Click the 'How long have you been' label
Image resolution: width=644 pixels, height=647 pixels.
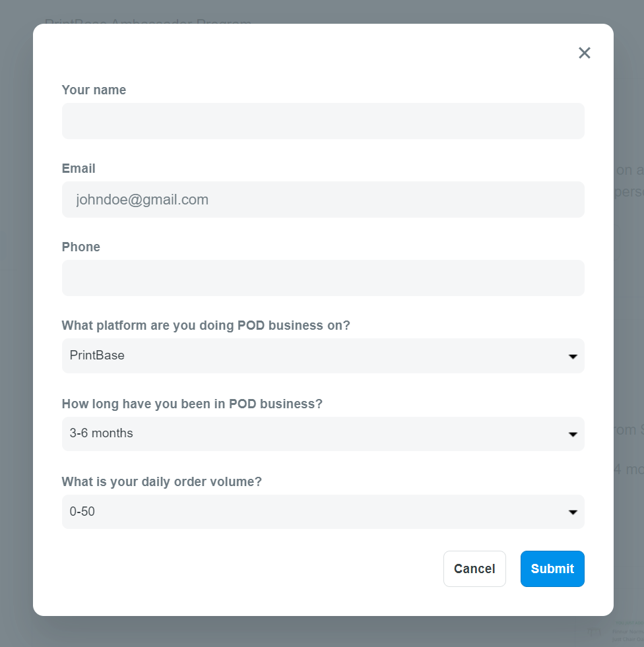coord(192,404)
